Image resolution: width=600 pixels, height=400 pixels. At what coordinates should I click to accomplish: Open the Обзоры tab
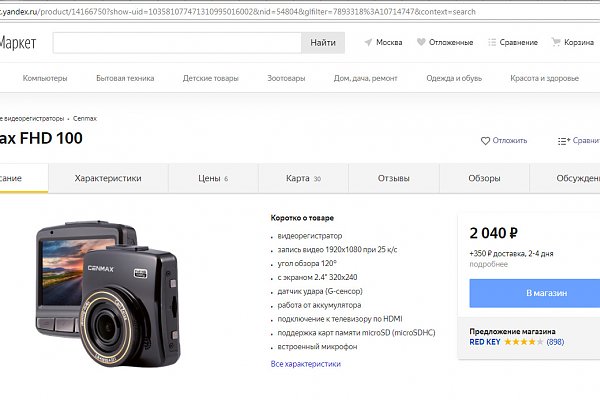tap(484, 178)
